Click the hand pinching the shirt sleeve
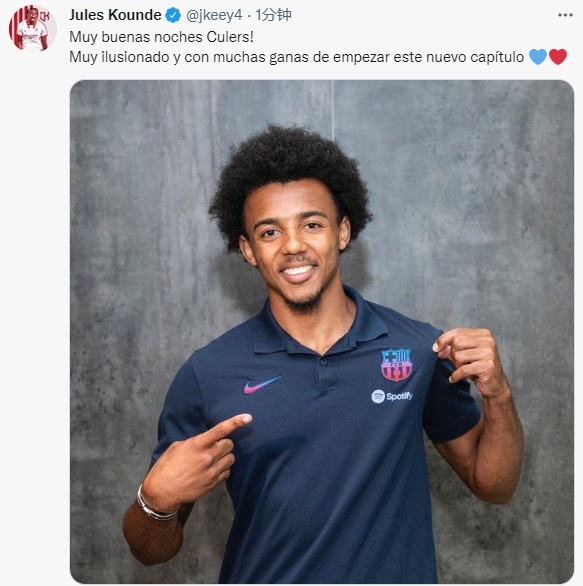The height and width of the screenshot is (586, 583). [469, 362]
